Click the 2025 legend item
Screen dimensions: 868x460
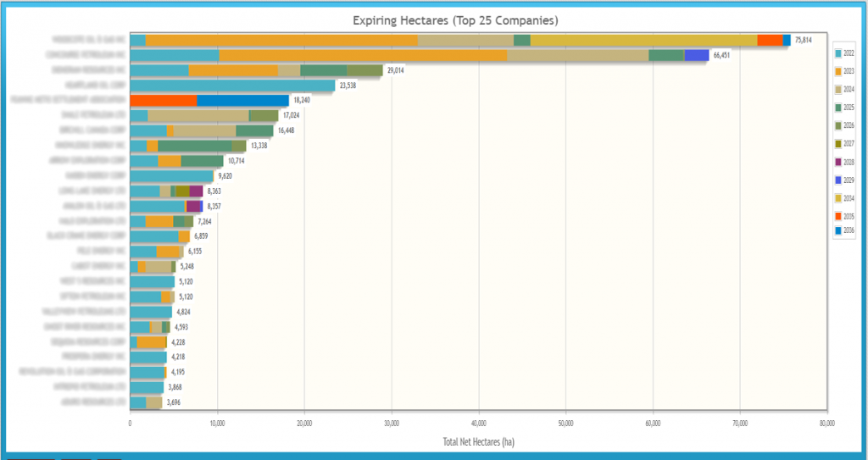point(845,108)
